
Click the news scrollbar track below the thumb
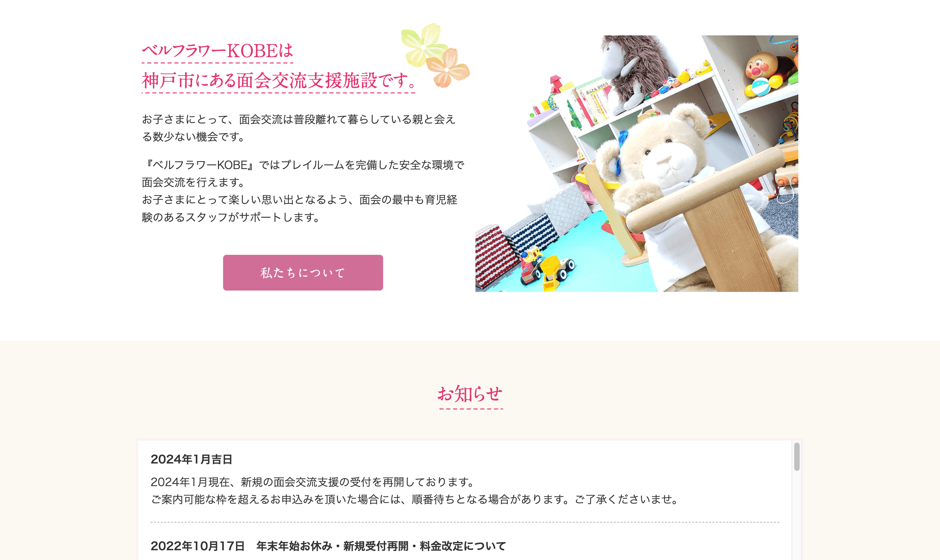(797, 517)
